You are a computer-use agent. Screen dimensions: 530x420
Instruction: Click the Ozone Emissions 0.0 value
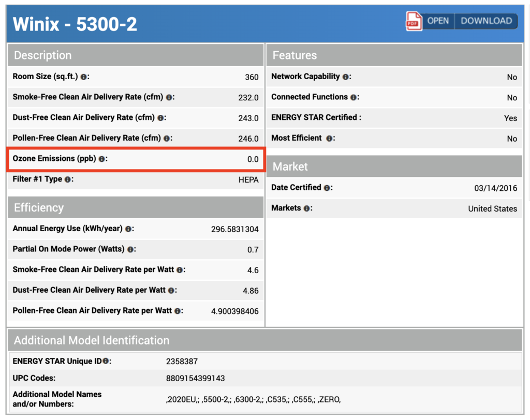(253, 159)
